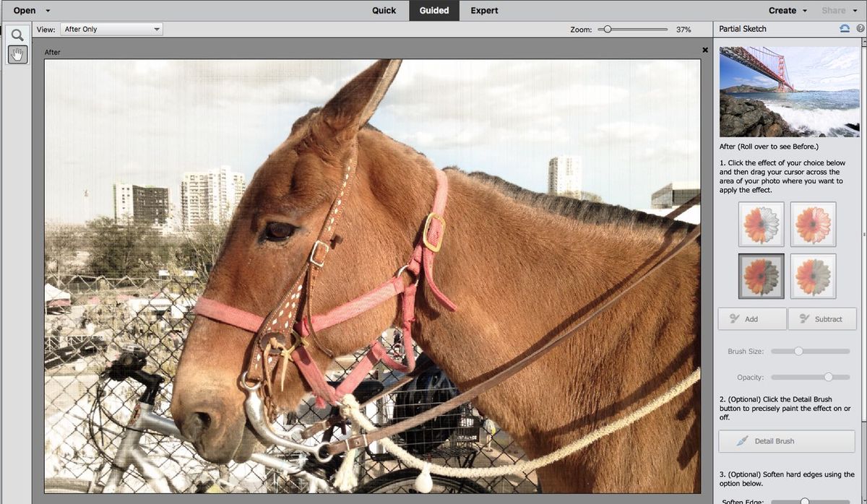Click the grayed-out Share button
The image size is (867, 504).
tap(835, 10)
